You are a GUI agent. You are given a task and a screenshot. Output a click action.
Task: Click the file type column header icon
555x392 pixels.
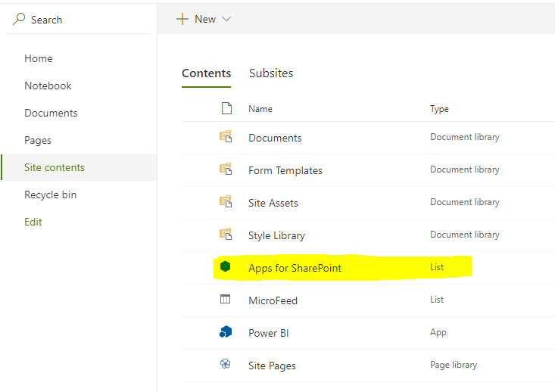(226, 108)
